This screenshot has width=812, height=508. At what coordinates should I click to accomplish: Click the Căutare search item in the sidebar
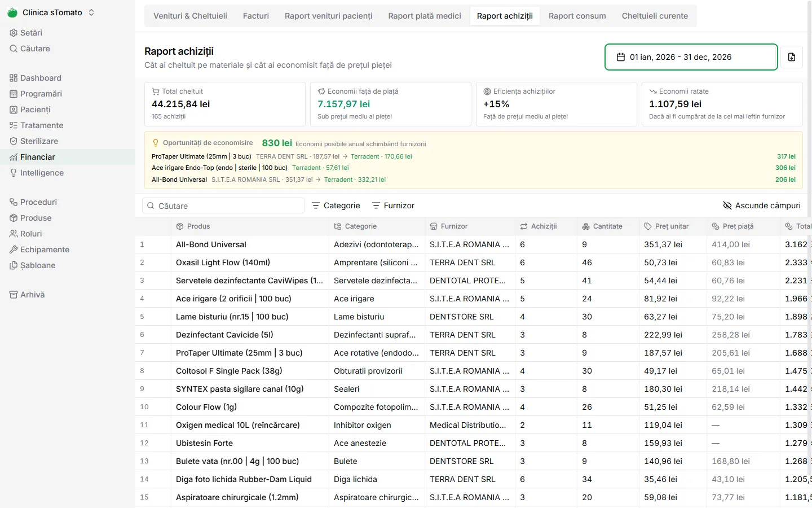point(30,49)
